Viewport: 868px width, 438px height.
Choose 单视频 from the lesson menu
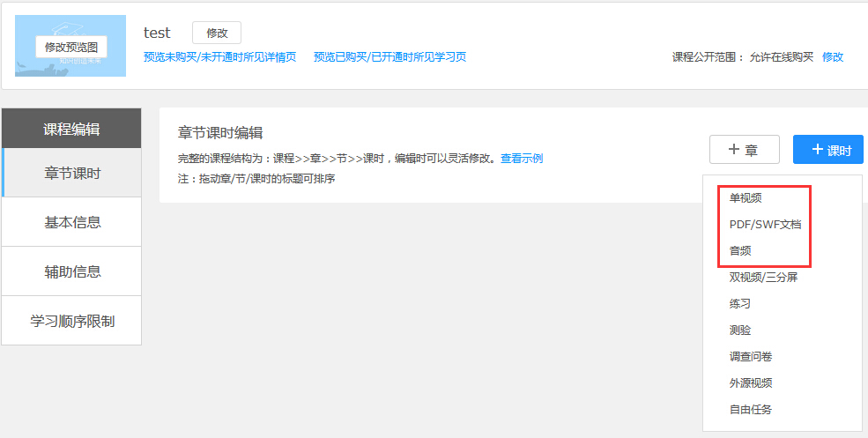745,198
